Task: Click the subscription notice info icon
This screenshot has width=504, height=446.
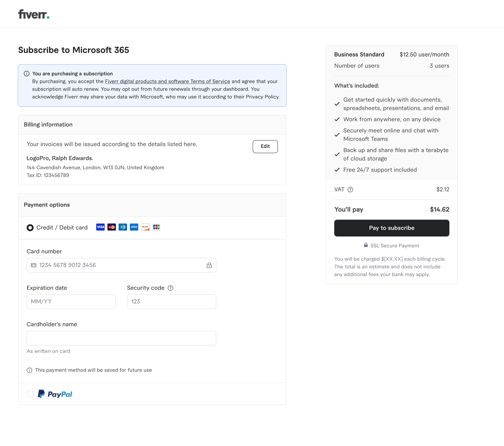Action: 27,74
